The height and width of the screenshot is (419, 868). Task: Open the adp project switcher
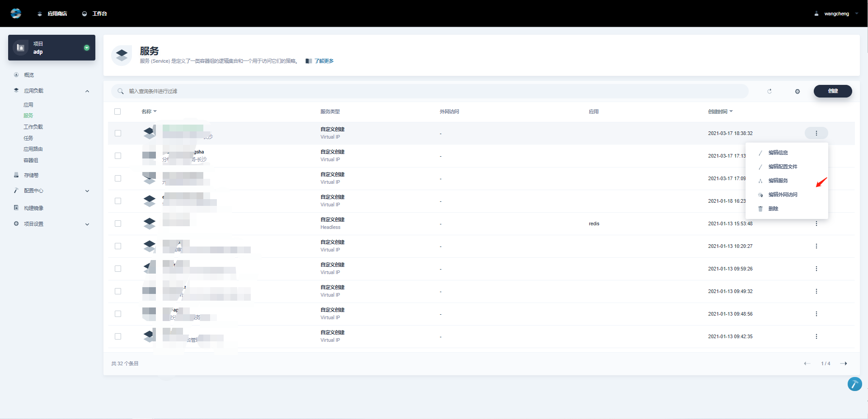[52, 47]
